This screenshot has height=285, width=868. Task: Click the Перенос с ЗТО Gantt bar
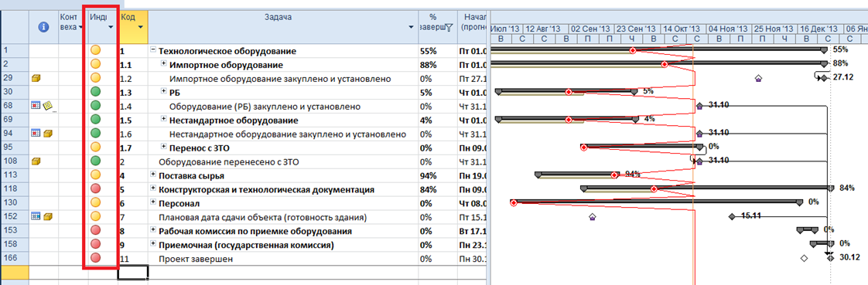(x=642, y=147)
